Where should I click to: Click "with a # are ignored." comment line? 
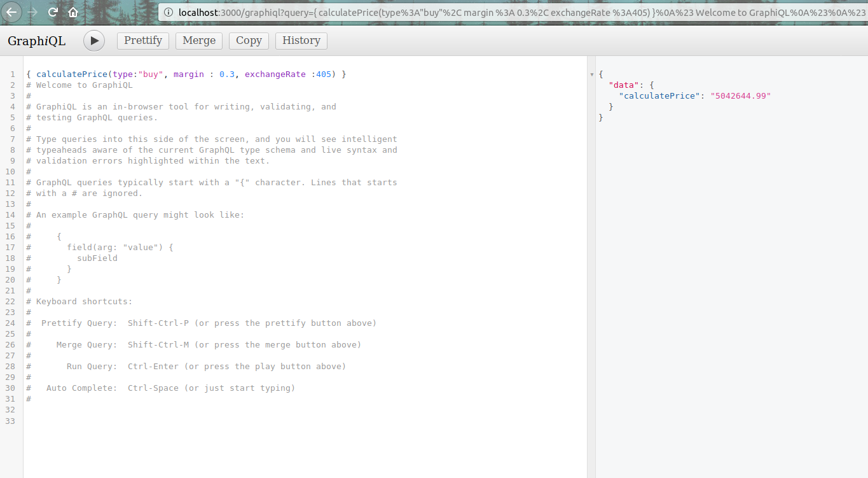pyautogui.click(x=85, y=193)
